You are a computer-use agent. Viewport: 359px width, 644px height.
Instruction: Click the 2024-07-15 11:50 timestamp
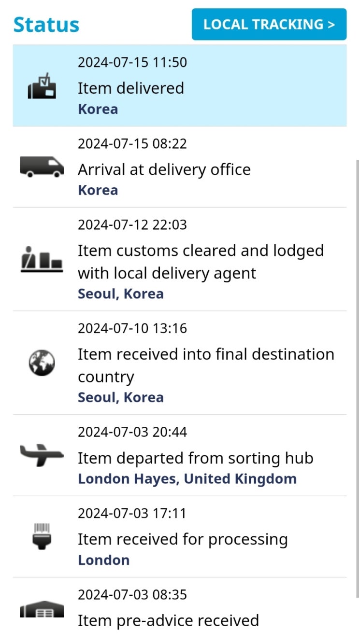(132, 62)
